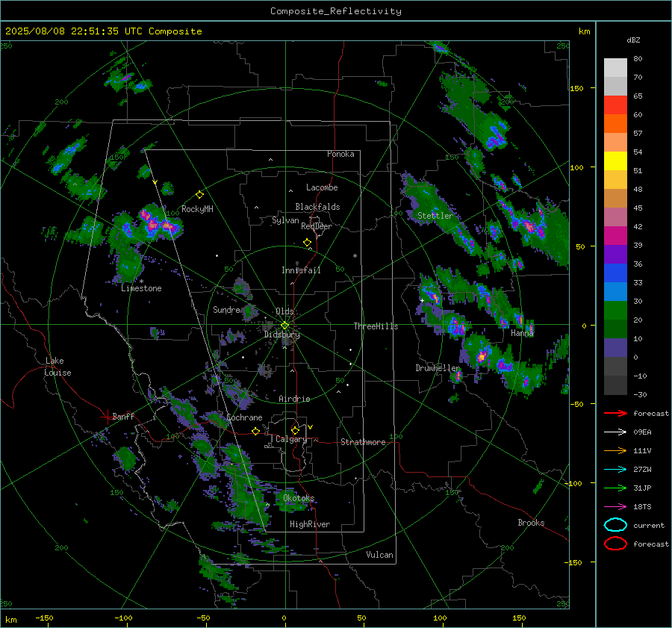The height and width of the screenshot is (628, 672).
Task: Select the yellow swatch in dBZ scale
Action: (615, 161)
